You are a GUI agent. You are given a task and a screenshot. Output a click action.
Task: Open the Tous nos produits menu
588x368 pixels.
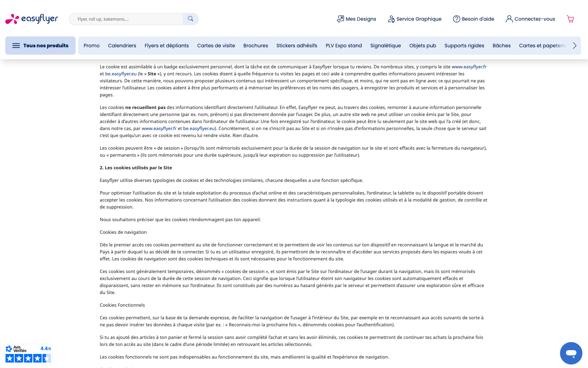tap(40, 46)
